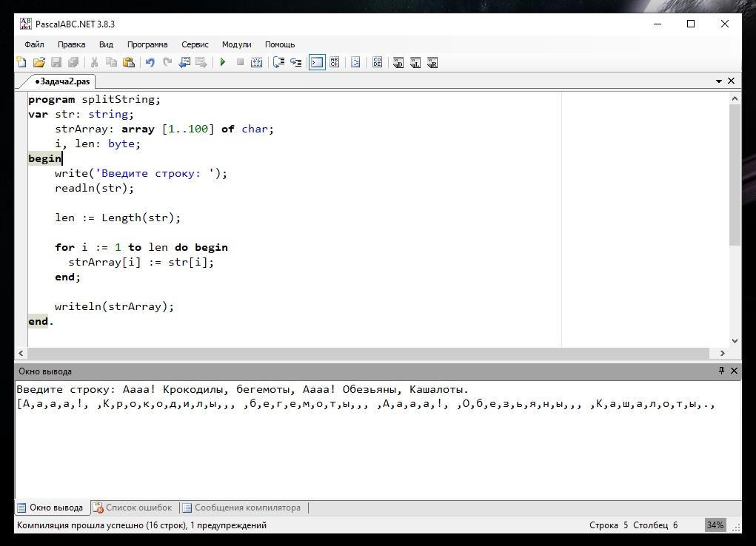
Task: Click the L toolbar icon
Action: (415, 63)
